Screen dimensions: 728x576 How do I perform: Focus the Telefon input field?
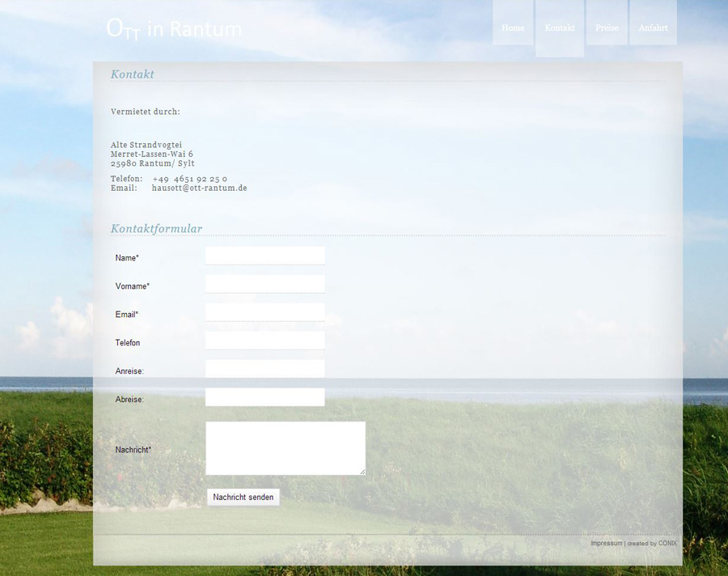tap(265, 341)
